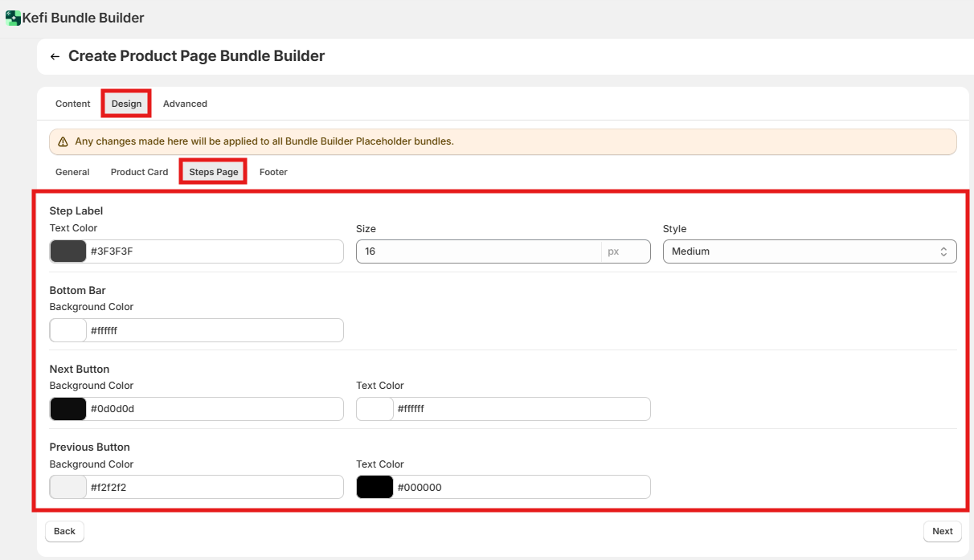Click the back arrow beside the page title

pos(55,56)
